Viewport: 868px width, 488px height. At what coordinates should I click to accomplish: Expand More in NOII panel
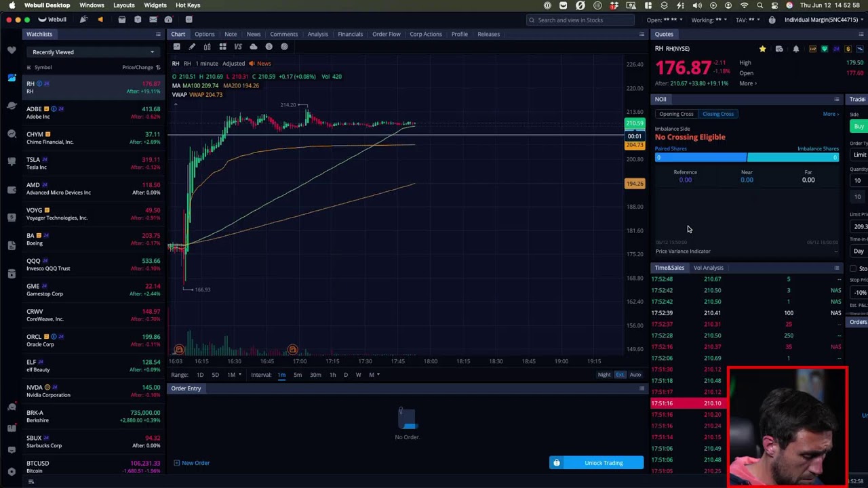(831, 114)
